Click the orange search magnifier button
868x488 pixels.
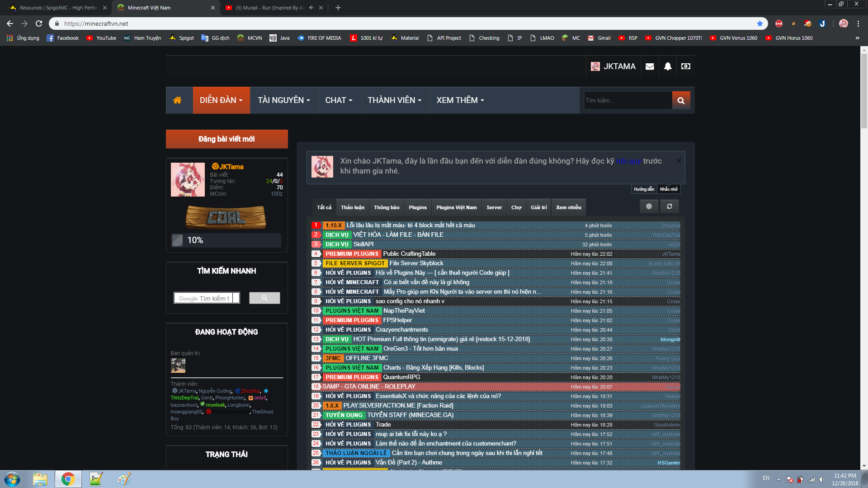(x=681, y=100)
